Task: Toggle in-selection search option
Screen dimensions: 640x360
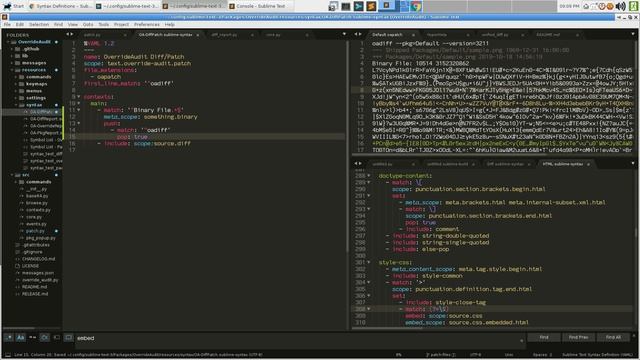Action: click(56, 338)
